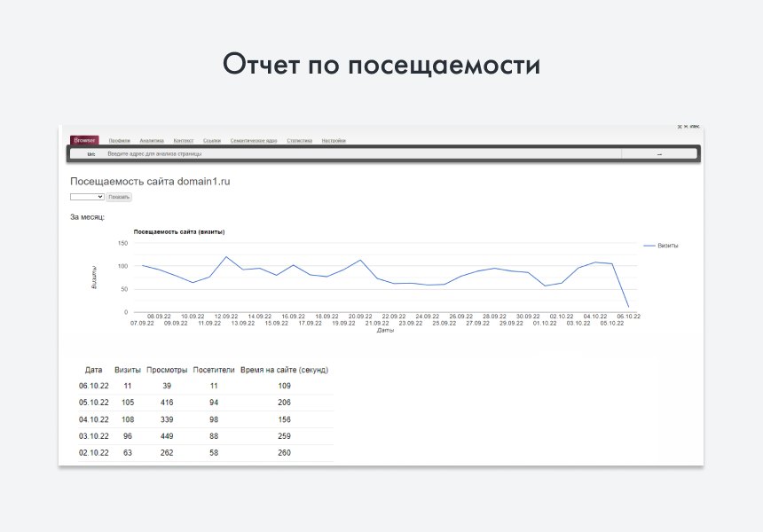Screen dimensions: 763x532
Task: Click the 12.09.22 label on chart axis
Action: (226, 317)
